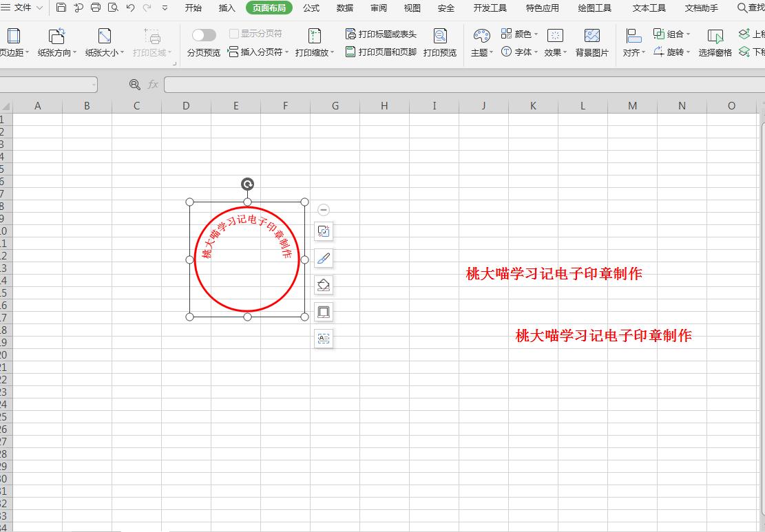Viewport: 765px width, 532px height.
Task: Switch to the Insert (插入) ribbon tab
Action: click(x=227, y=8)
